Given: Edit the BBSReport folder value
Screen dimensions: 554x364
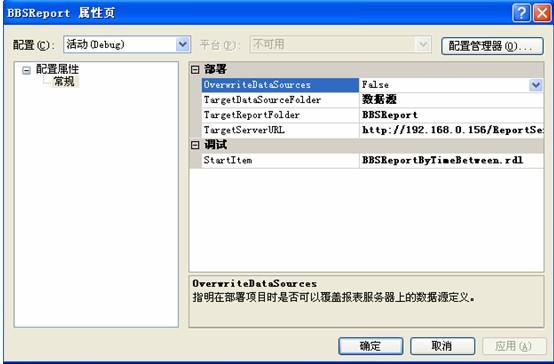Looking at the screenshot, I should [452, 115].
